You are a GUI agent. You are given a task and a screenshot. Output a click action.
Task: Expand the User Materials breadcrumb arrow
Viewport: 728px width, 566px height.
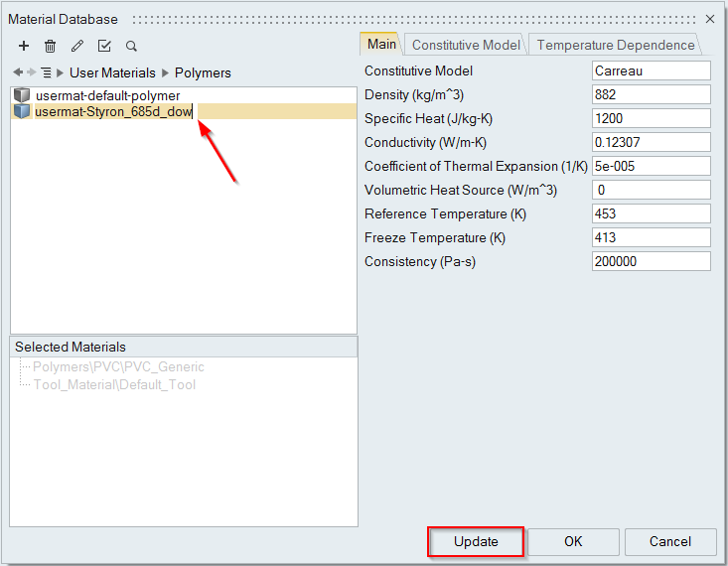tap(62, 72)
